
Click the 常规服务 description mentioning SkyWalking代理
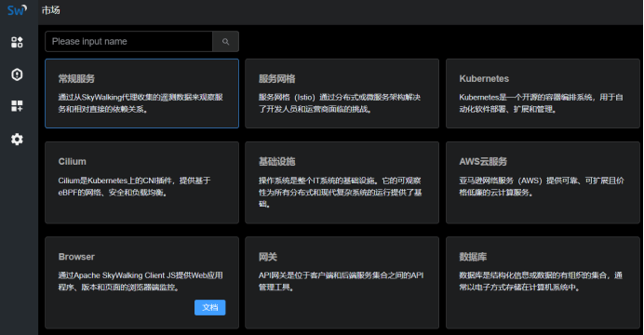[x=141, y=103]
